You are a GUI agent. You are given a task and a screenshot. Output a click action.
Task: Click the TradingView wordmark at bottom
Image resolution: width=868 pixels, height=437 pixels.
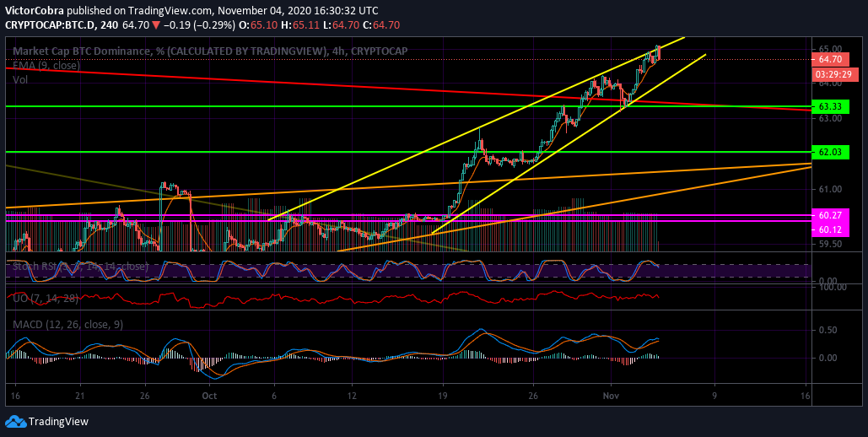point(58,422)
